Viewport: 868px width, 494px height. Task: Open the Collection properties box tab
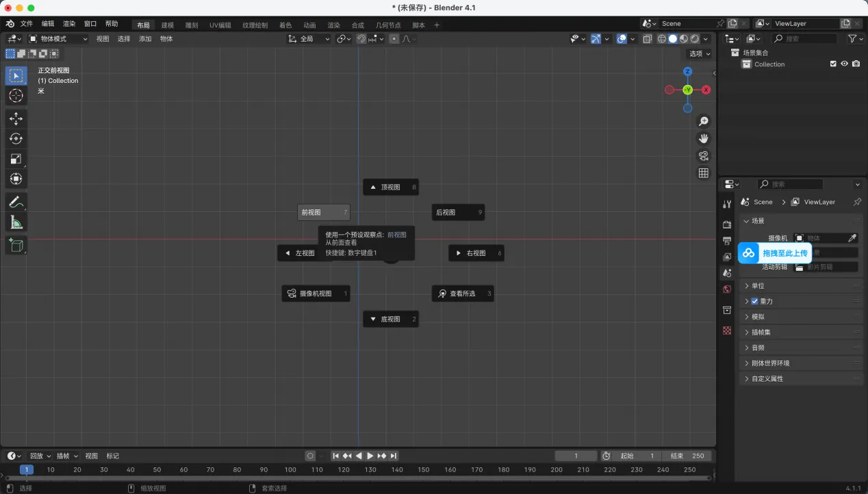[x=727, y=310]
